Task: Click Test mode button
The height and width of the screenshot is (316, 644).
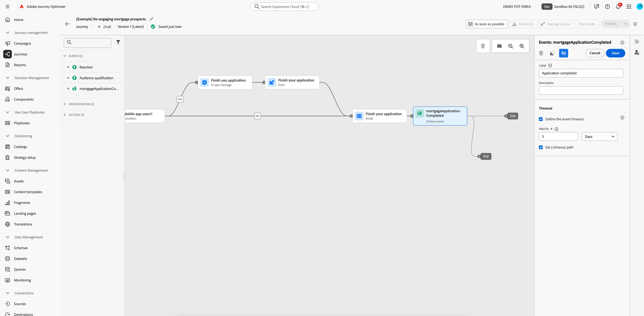Action: tap(587, 24)
